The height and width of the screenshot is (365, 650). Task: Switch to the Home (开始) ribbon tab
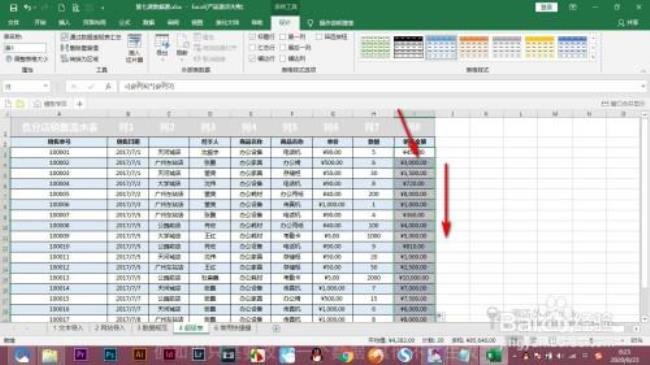[40, 23]
